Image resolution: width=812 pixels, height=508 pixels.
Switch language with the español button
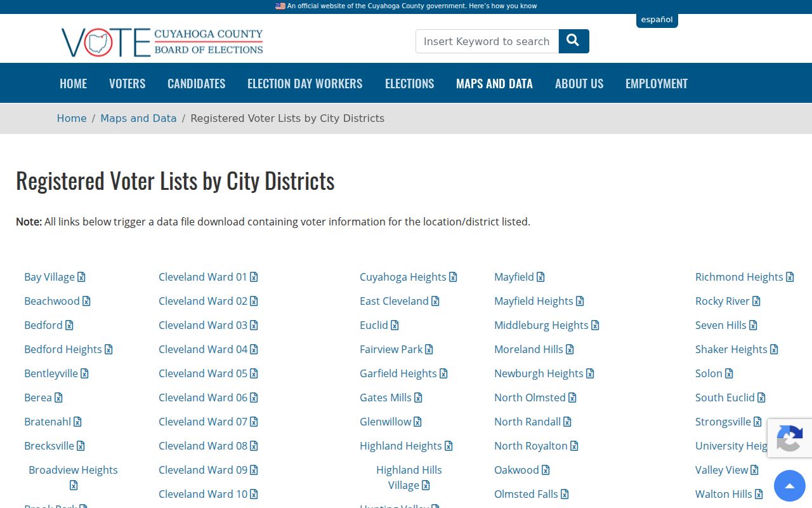pyautogui.click(x=657, y=20)
